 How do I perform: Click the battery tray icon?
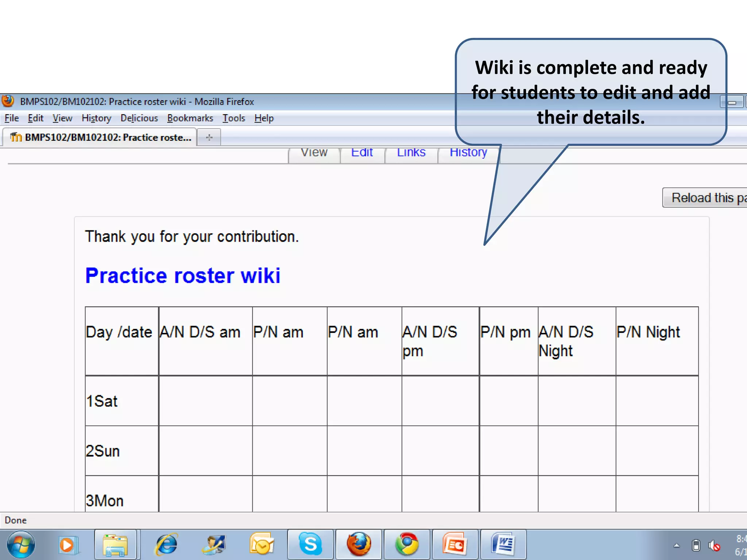[696, 545]
